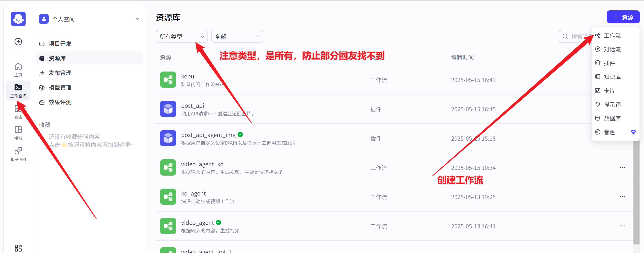Screen dimensions: 644x253
Task: Click the video_agent_kd workflow icon
Action: click(x=168, y=167)
